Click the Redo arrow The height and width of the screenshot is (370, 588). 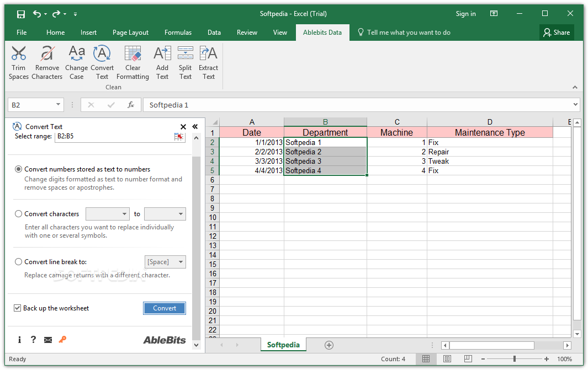coord(56,14)
